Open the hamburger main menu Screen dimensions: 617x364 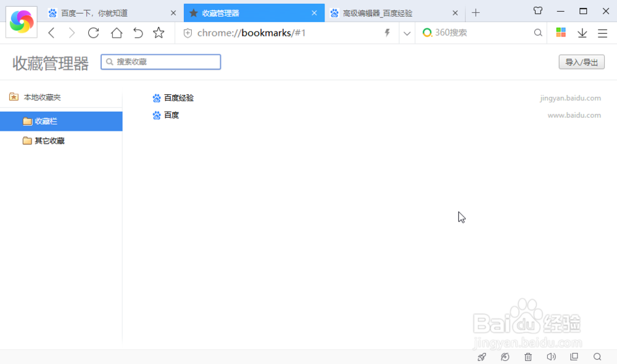coord(602,33)
